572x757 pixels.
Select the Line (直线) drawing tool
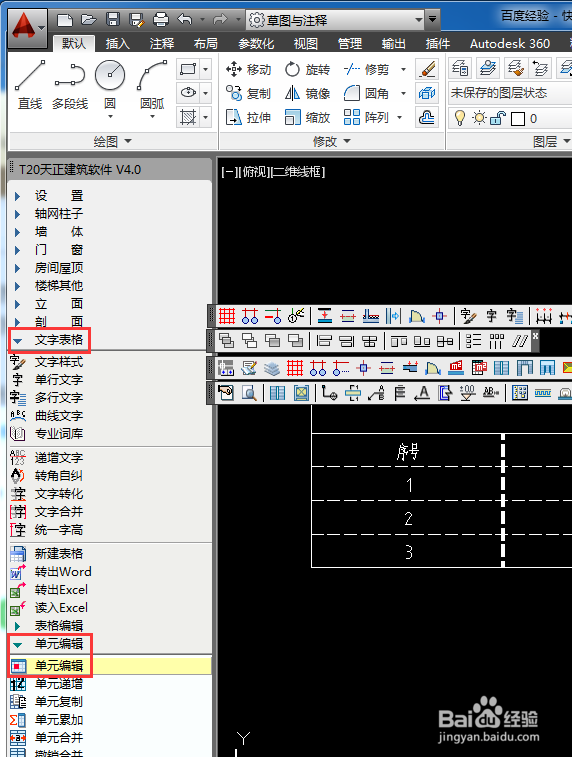coord(30,85)
